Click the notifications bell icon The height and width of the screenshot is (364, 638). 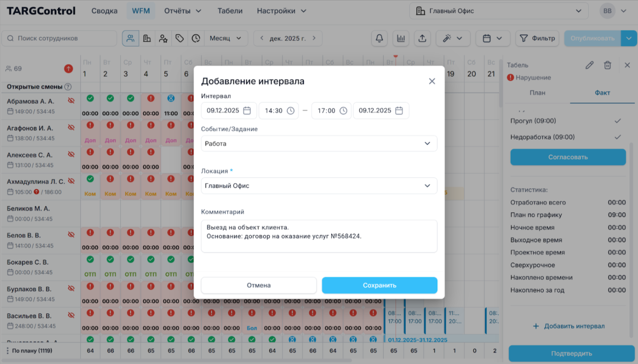379,38
